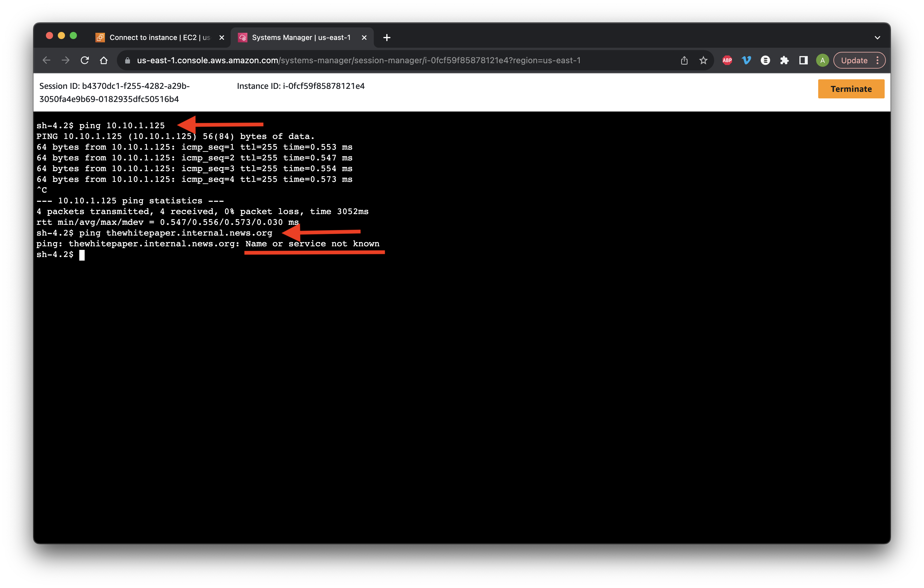Click the lock site-info icon

128,61
